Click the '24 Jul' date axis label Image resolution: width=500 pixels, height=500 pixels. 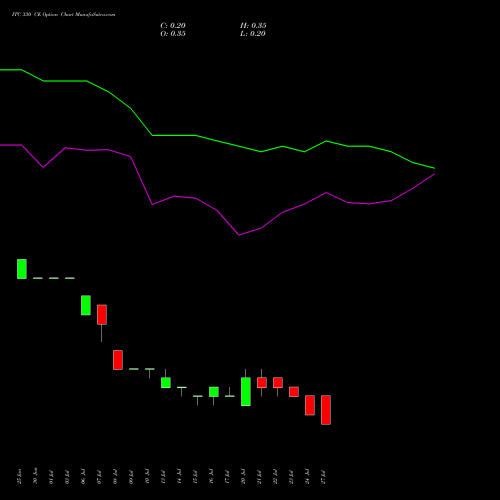307,477
